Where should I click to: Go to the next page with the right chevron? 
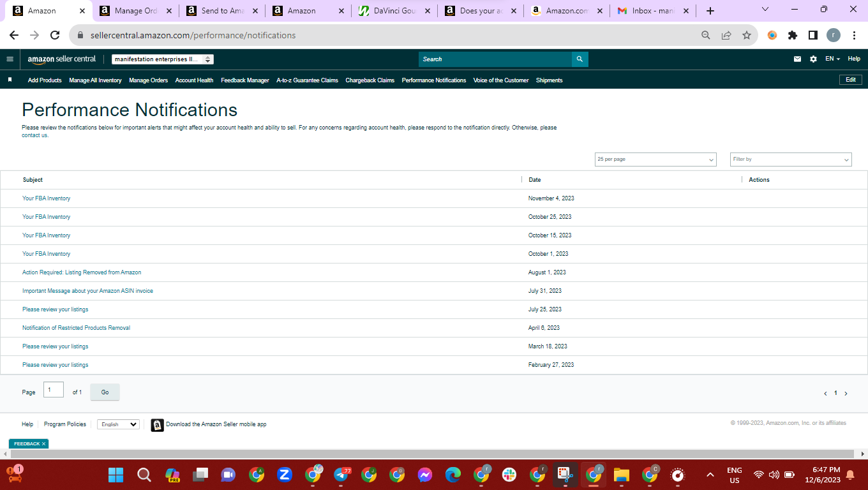(846, 394)
